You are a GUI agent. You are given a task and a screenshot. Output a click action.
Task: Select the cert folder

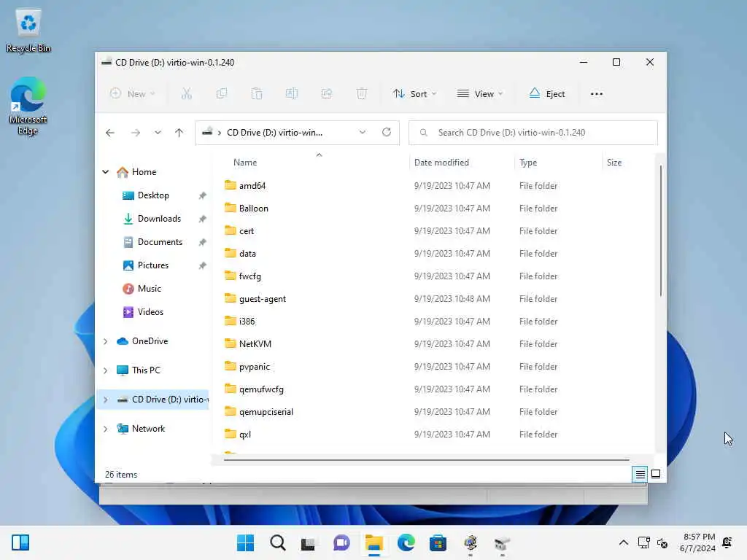tap(247, 231)
